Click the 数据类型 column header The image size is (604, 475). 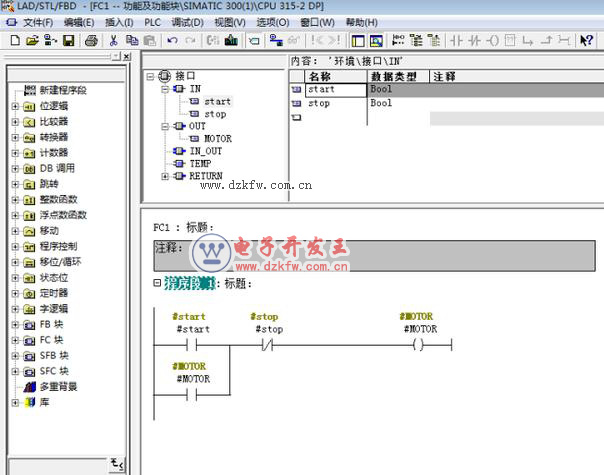pyautogui.click(x=398, y=77)
